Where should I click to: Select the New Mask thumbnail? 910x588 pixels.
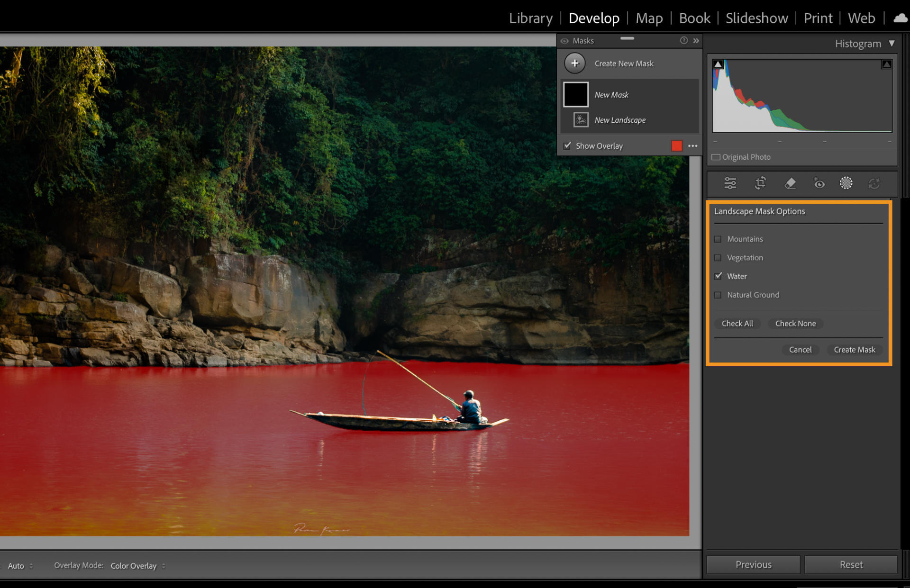pos(576,94)
